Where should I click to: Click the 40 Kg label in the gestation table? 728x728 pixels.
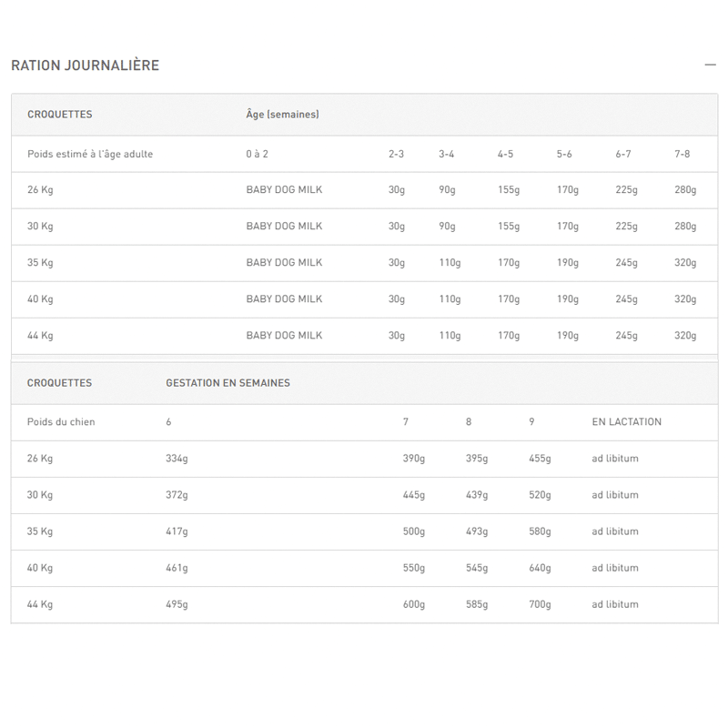point(40,568)
